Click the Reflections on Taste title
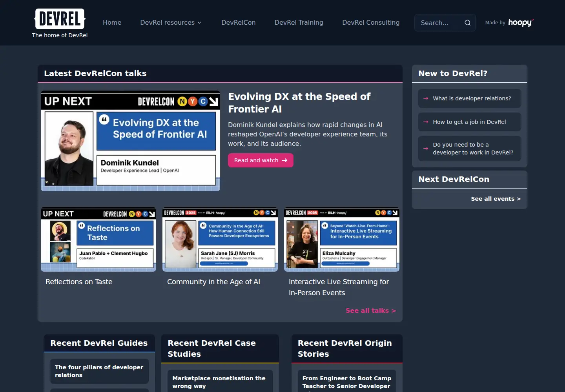565x392 pixels. (79, 281)
